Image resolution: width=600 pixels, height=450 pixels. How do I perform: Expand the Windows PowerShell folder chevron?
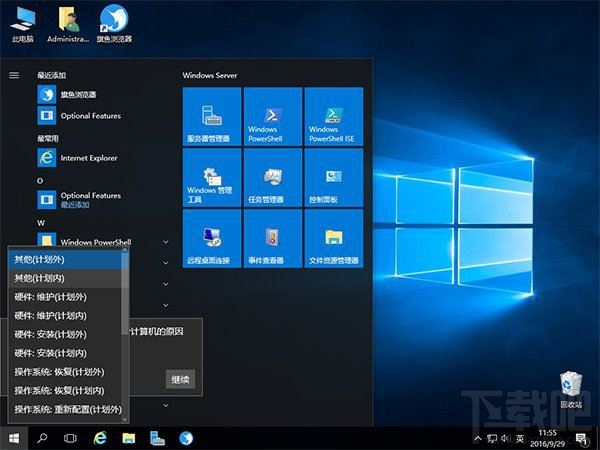(x=166, y=242)
